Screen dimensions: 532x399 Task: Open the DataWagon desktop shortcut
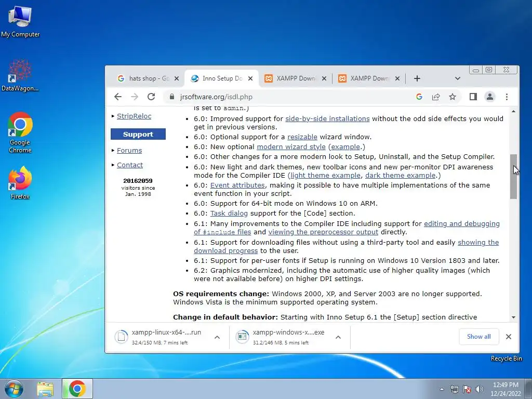(x=20, y=75)
